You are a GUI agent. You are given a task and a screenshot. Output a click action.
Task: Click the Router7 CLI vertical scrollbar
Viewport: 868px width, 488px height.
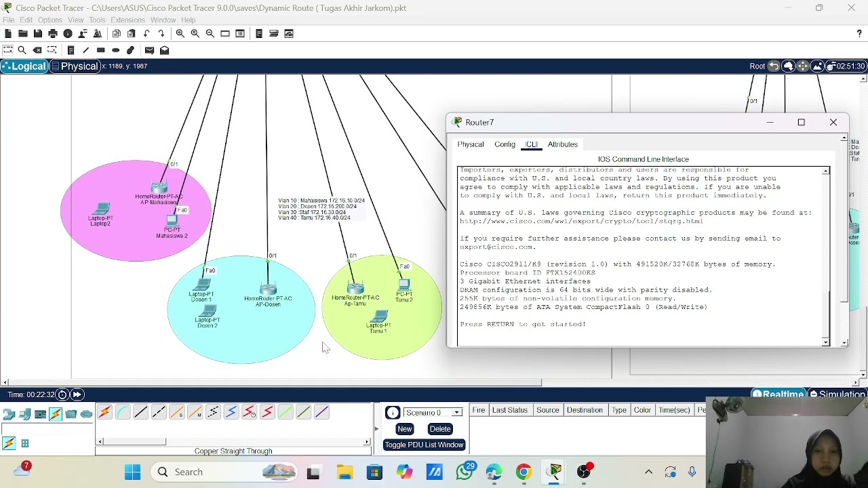[x=825, y=256]
